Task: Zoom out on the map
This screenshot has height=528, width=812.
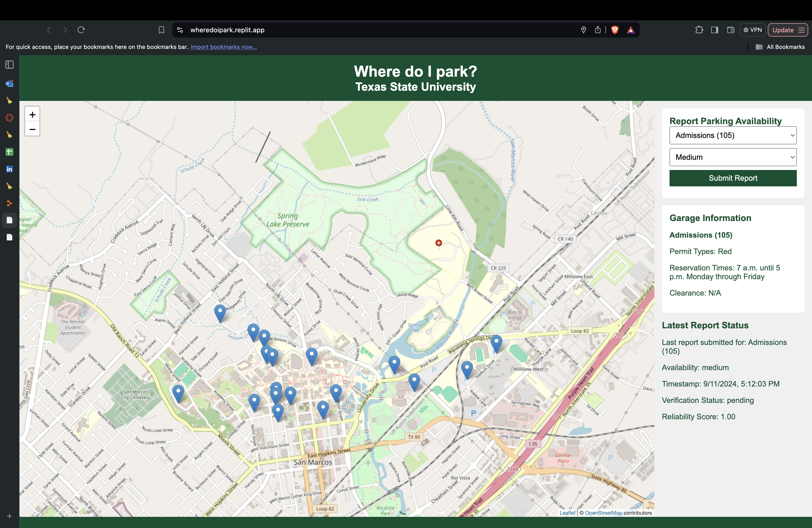Action: 33,129
